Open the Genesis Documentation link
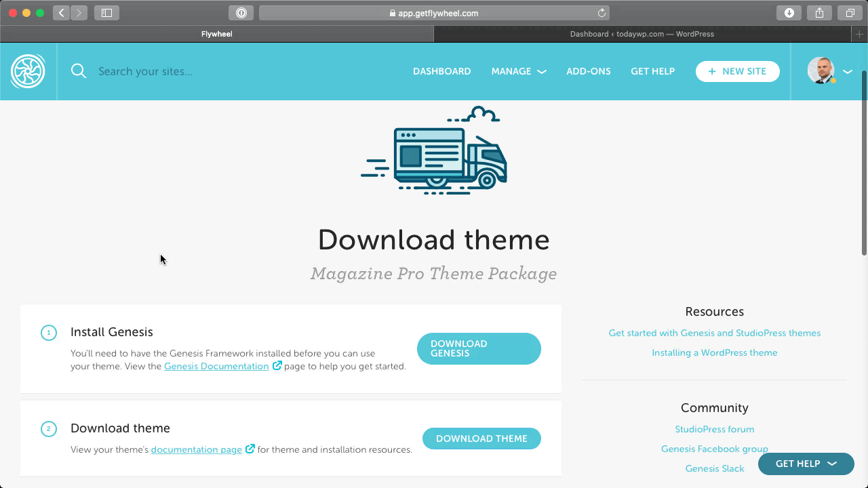Screen dimensions: 868x488 click(x=216, y=366)
